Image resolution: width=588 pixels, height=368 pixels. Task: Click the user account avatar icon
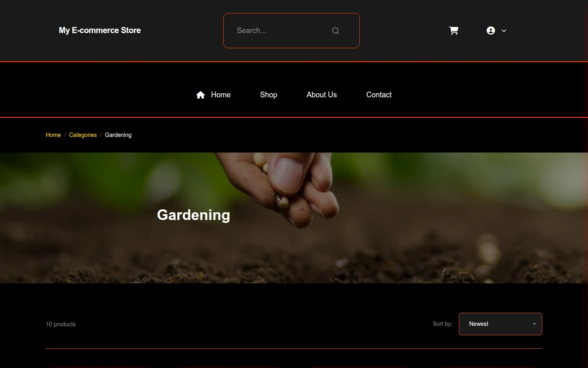[x=491, y=31]
